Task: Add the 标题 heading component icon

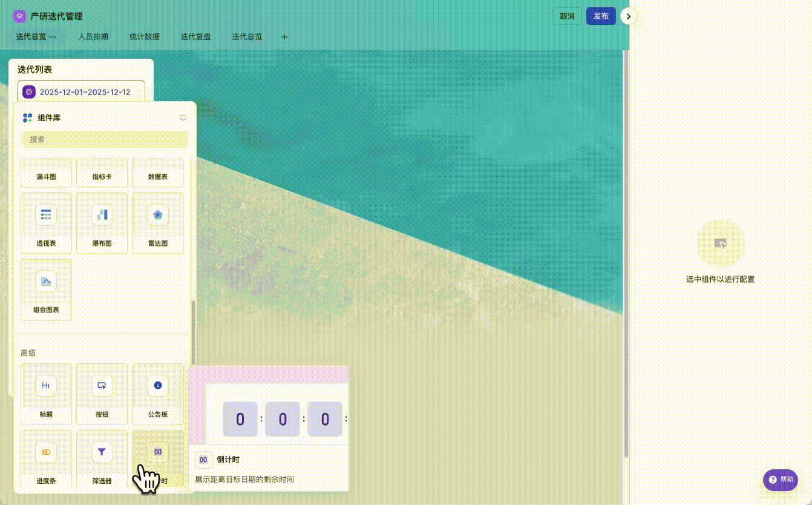Action: pyautogui.click(x=46, y=385)
